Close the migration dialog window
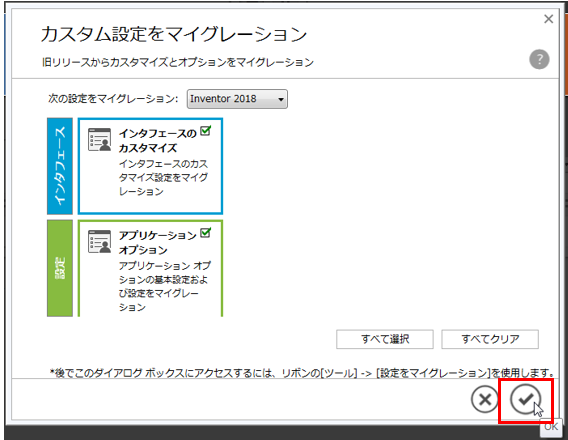This screenshot has height=440, width=568. pyautogui.click(x=548, y=19)
